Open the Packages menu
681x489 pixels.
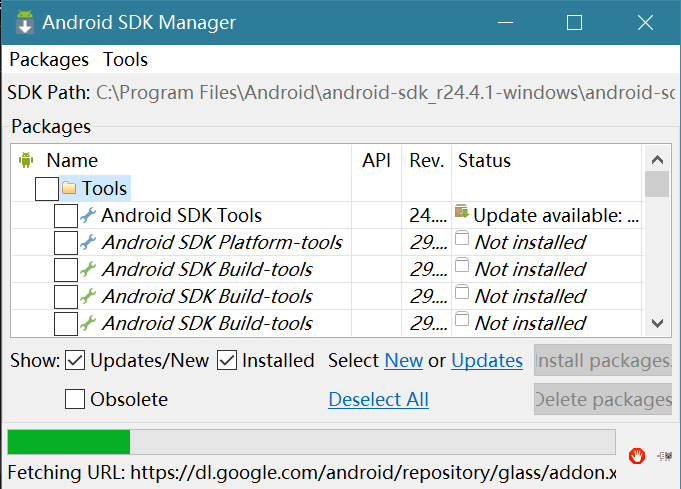click(x=49, y=59)
